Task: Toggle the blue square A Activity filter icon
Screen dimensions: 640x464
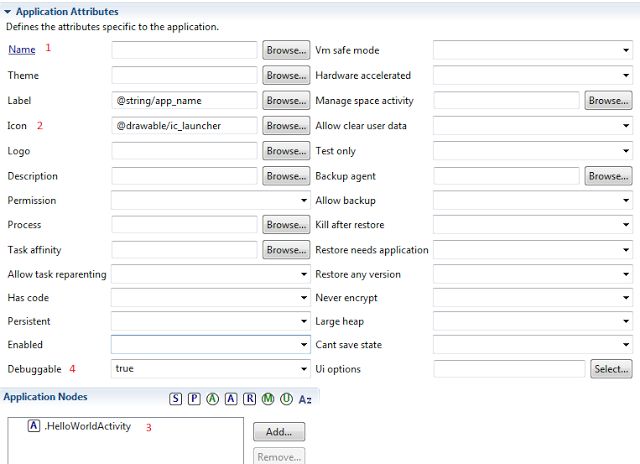Action: (231, 399)
